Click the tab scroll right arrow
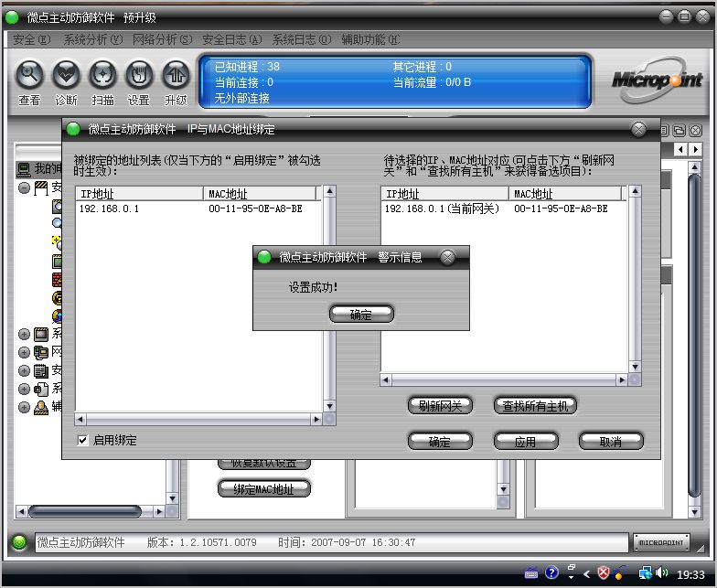Screen dimensions: 717x588 coord(695,149)
